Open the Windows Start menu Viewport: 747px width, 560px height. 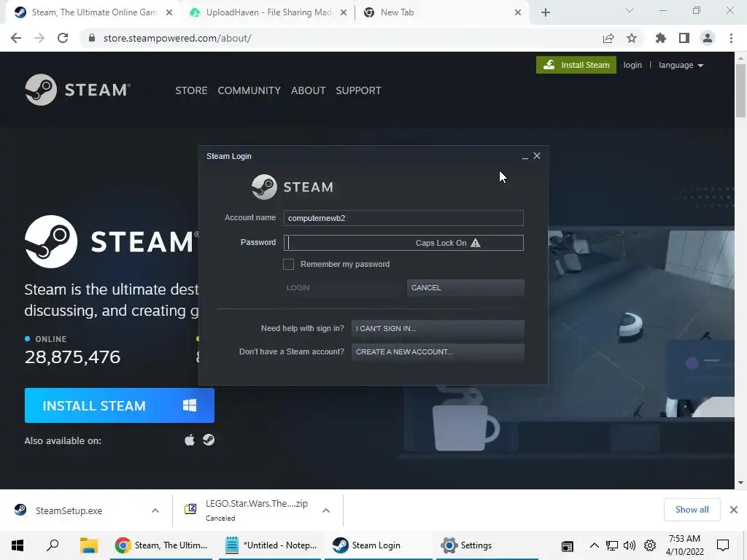tap(18, 545)
